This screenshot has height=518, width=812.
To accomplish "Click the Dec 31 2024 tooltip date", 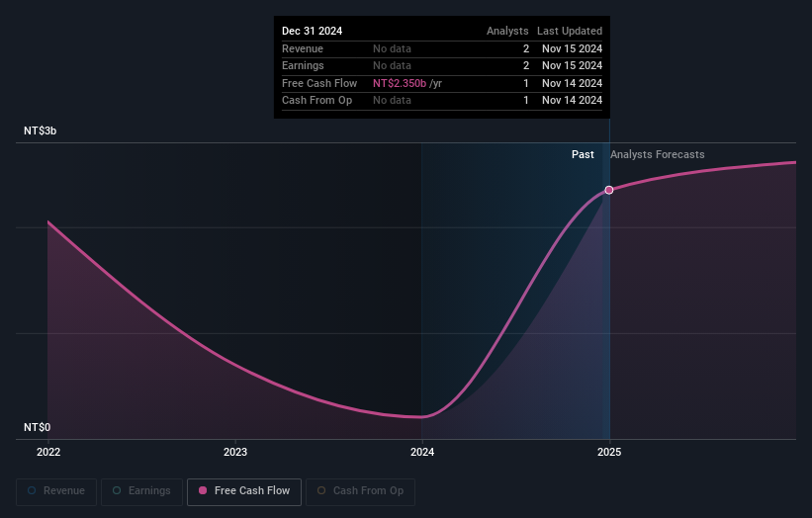I will coord(312,31).
